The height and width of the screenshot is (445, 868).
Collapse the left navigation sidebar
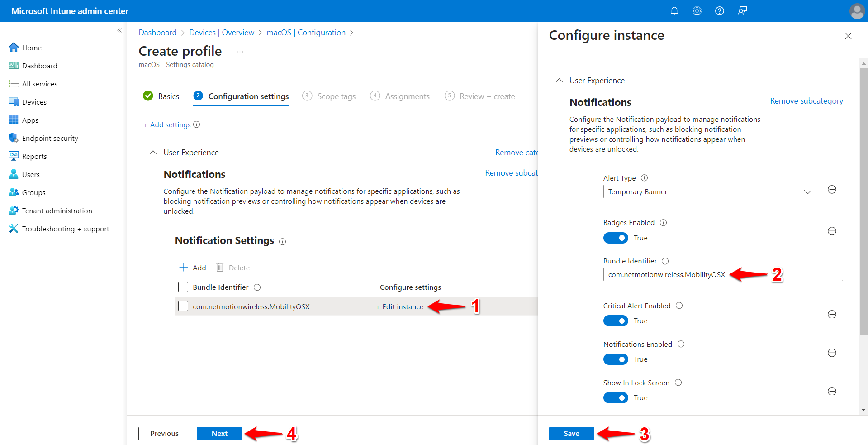click(119, 30)
